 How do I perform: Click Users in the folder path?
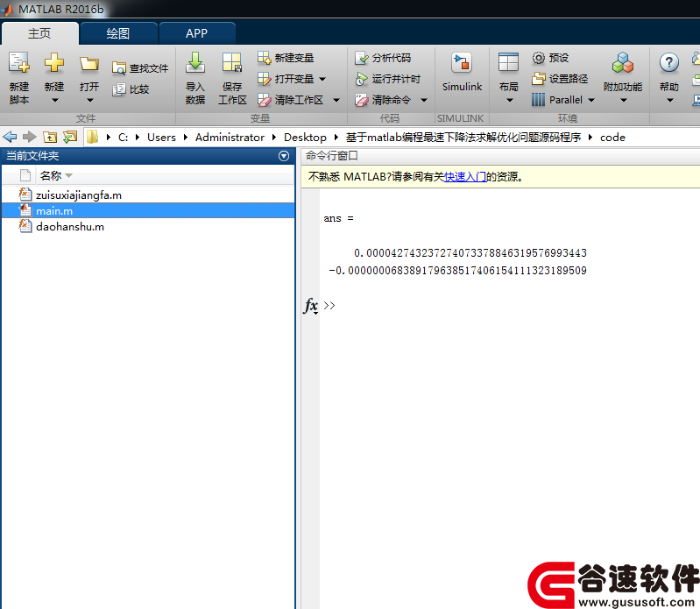coord(161,137)
